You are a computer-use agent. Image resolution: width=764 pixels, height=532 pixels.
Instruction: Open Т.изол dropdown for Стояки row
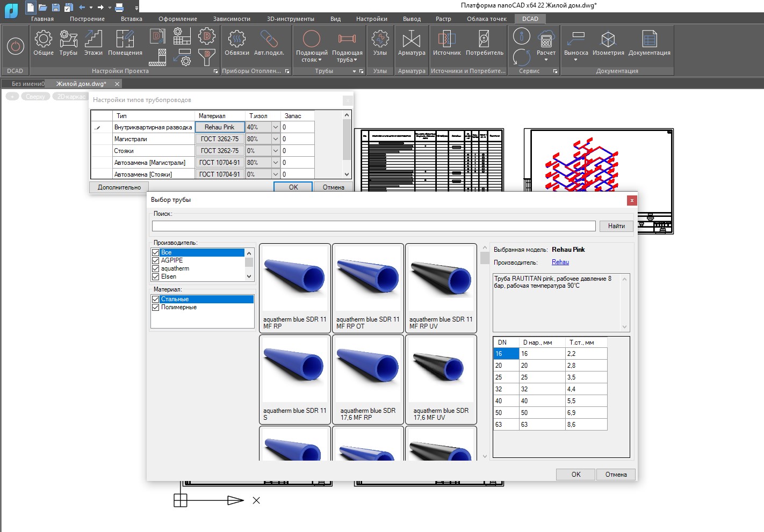point(276,151)
